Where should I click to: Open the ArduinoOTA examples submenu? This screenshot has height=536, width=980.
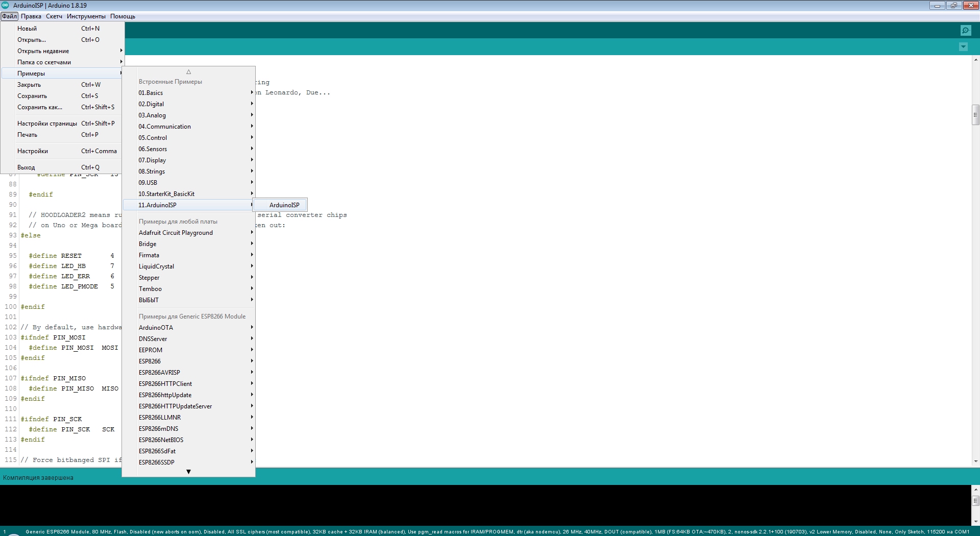(x=189, y=328)
